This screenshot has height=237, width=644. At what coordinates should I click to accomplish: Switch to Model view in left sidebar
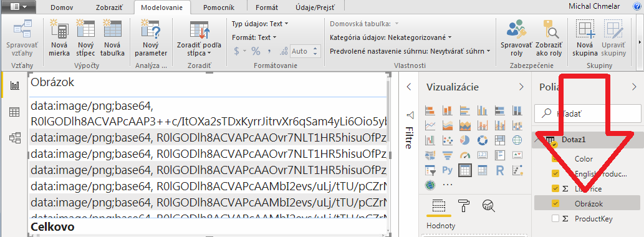click(15, 138)
